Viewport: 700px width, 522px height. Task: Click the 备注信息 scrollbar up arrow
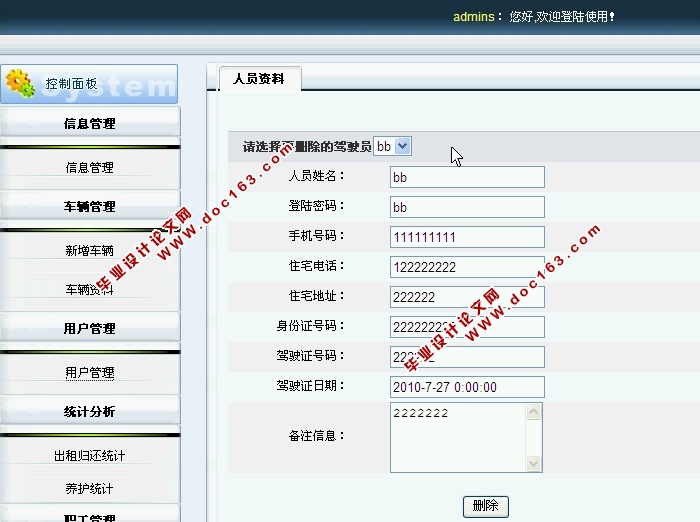point(533,412)
